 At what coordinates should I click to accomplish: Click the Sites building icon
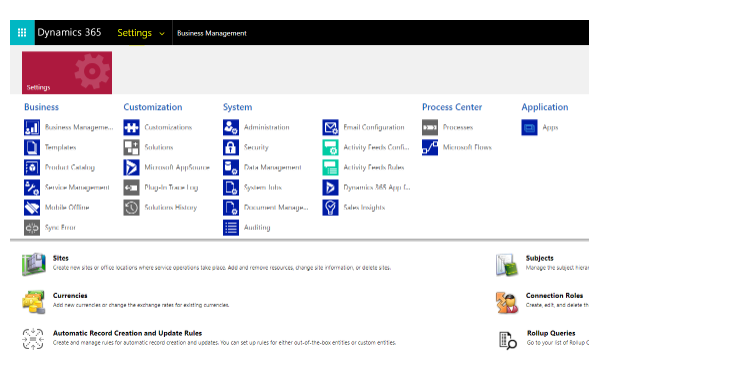[x=33, y=265]
